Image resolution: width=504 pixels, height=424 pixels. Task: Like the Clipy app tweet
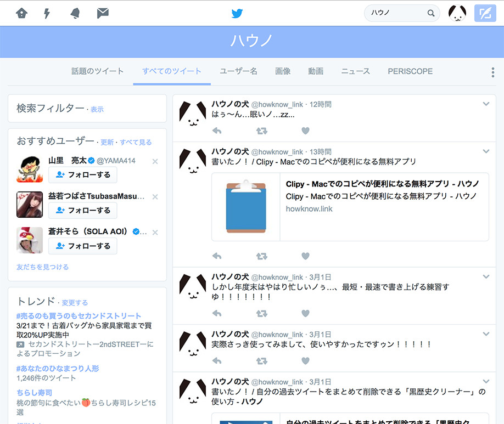pos(305,256)
